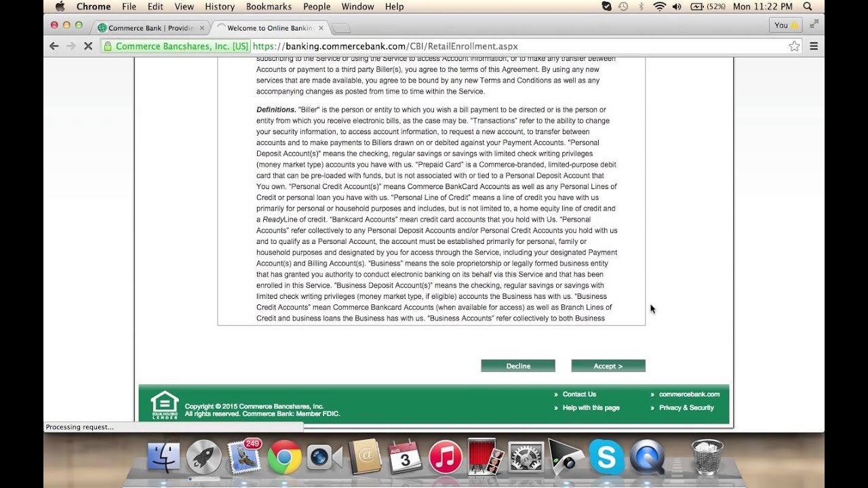This screenshot has width=868, height=488.
Task: Open the Help with this page link
Action: point(591,407)
